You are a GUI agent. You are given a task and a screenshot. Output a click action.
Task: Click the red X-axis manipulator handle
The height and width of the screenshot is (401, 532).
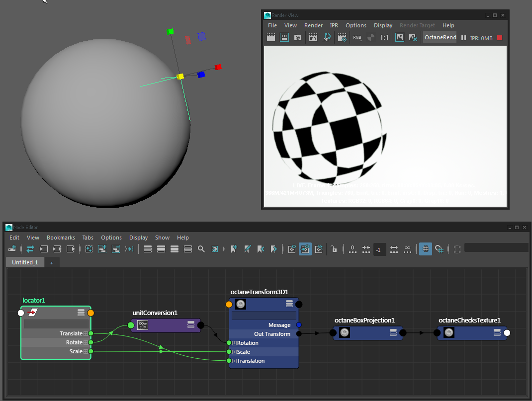click(x=217, y=67)
